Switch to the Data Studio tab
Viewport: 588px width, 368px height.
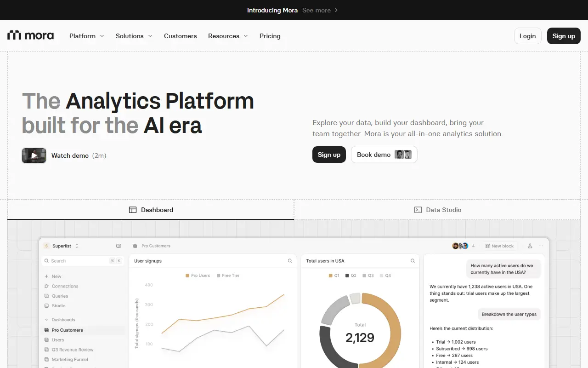pyautogui.click(x=437, y=210)
